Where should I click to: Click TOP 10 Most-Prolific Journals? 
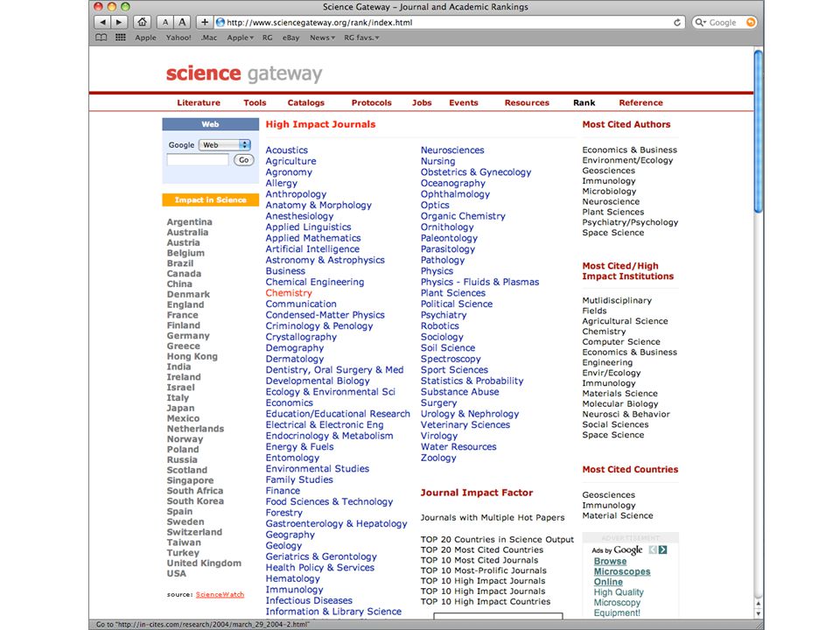(484, 570)
